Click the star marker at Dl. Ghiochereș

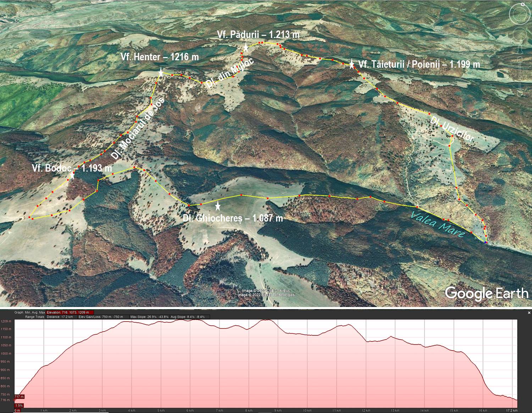point(218,206)
